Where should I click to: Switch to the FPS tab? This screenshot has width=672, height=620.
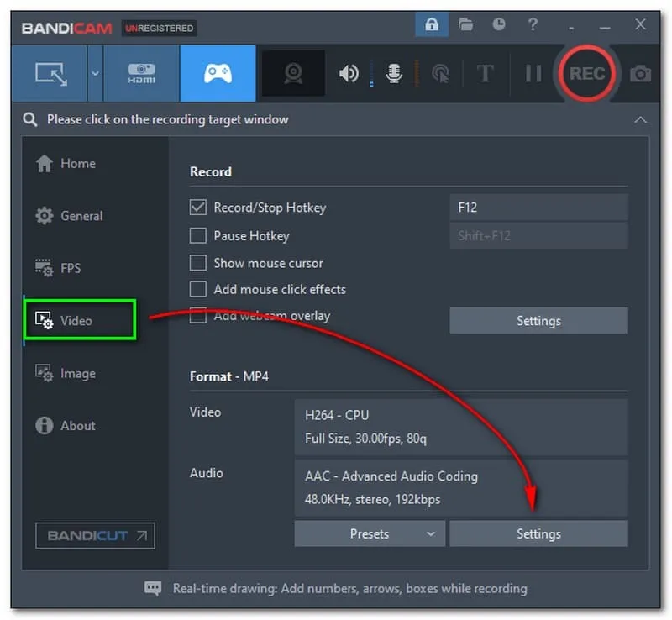pyautogui.click(x=70, y=268)
